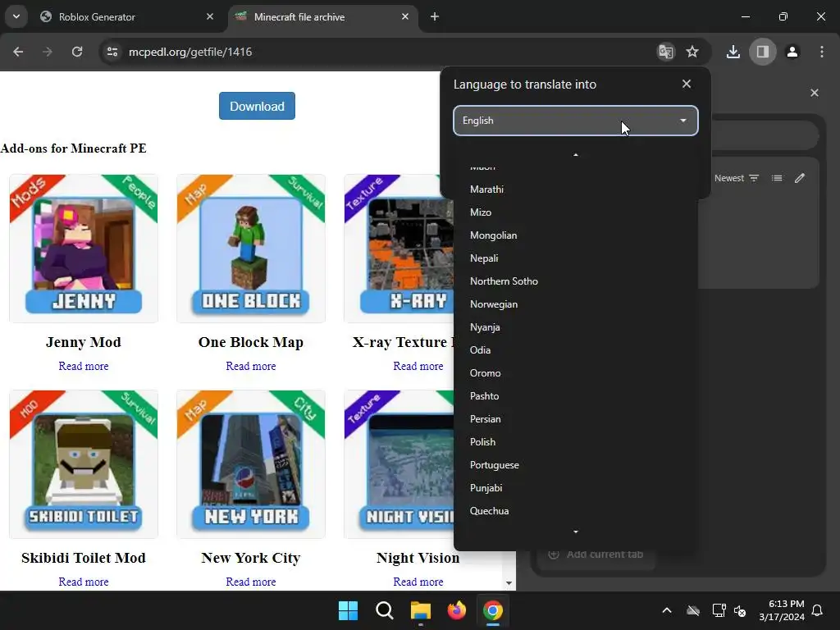Select Pashto language option
840x630 pixels.
(x=575, y=396)
